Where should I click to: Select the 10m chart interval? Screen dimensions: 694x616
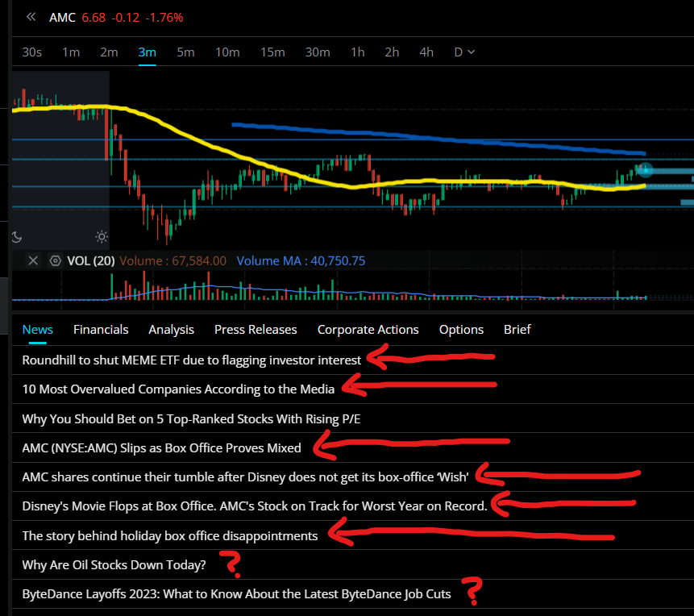pyautogui.click(x=227, y=52)
